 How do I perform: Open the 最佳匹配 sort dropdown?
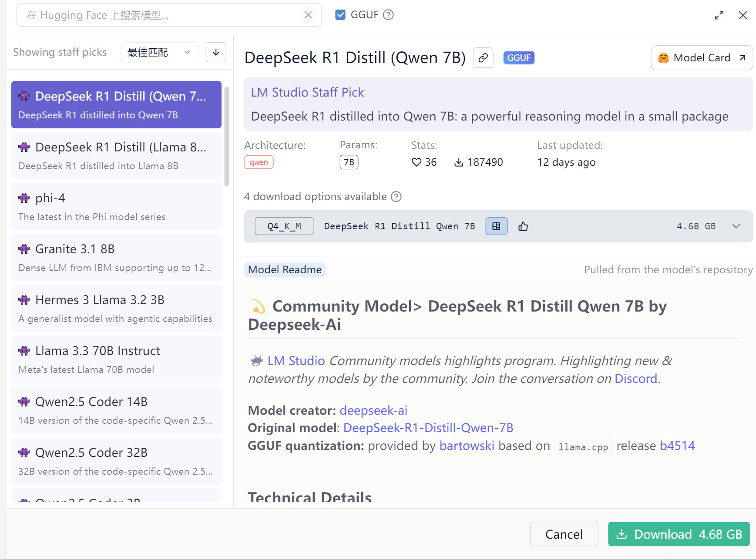point(159,52)
